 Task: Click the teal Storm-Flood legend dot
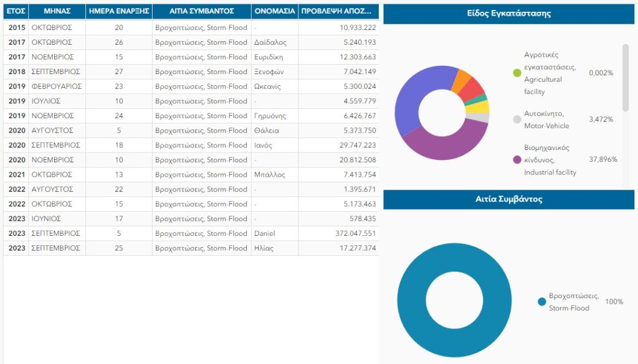click(x=541, y=302)
